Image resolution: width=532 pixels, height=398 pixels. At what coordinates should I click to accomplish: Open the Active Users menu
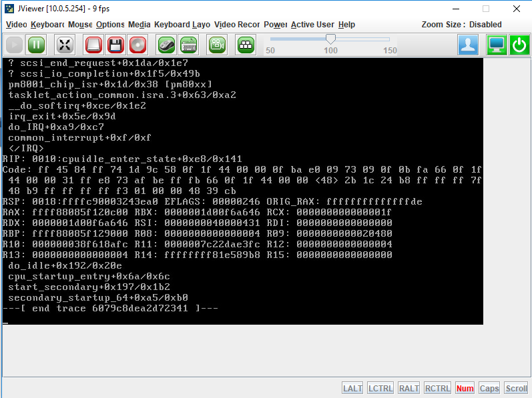coord(312,25)
